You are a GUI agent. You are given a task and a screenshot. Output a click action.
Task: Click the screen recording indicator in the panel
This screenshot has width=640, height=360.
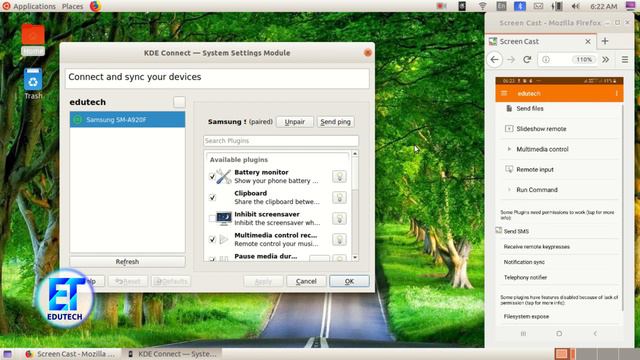tap(441, 6)
